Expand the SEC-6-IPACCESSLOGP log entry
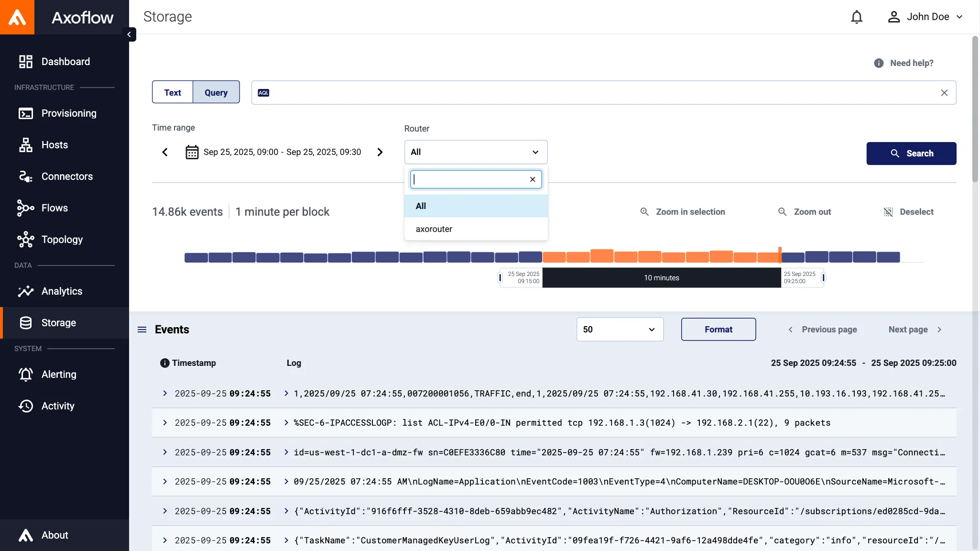980x551 pixels. click(x=165, y=423)
